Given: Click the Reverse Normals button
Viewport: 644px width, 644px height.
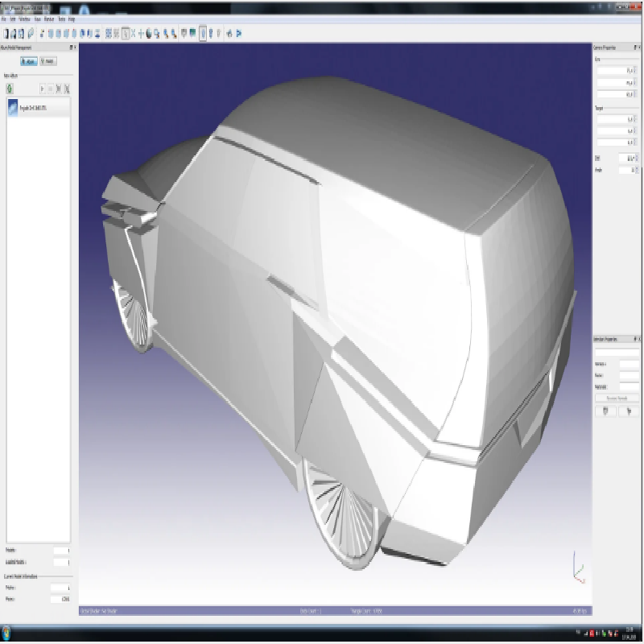Looking at the screenshot, I should coord(617,398).
